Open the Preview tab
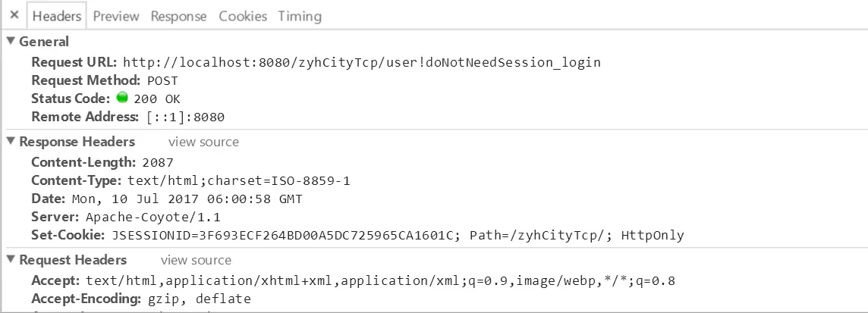The image size is (868, 313). click(x=116, y=16)
